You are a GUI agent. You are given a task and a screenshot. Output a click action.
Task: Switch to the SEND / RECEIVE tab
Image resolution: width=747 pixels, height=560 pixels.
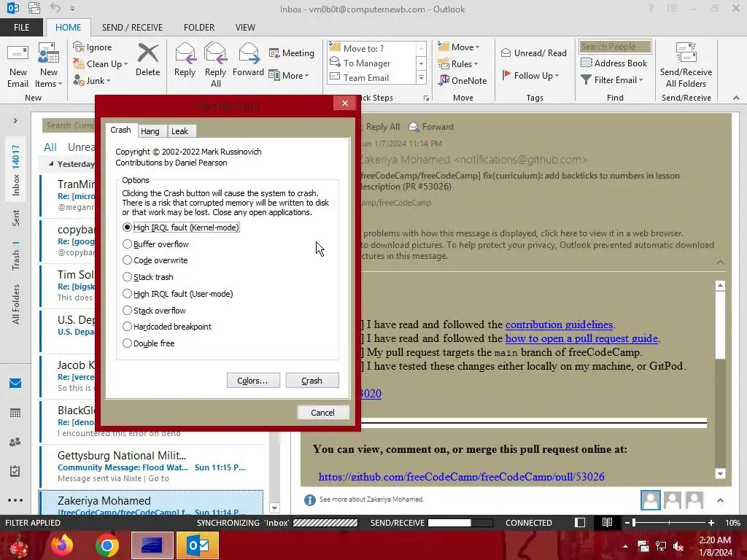(132, 27)
